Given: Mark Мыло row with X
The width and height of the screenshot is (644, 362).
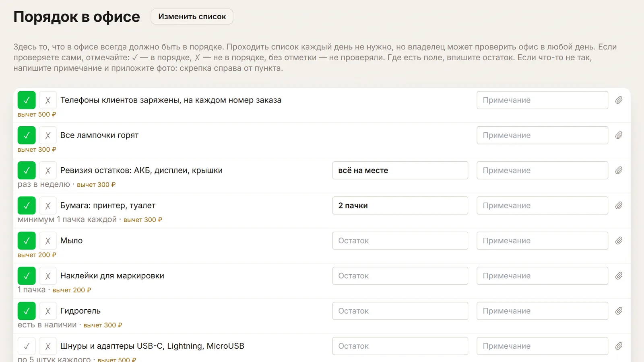Looking at the screenshot, I should coord(48,241).
